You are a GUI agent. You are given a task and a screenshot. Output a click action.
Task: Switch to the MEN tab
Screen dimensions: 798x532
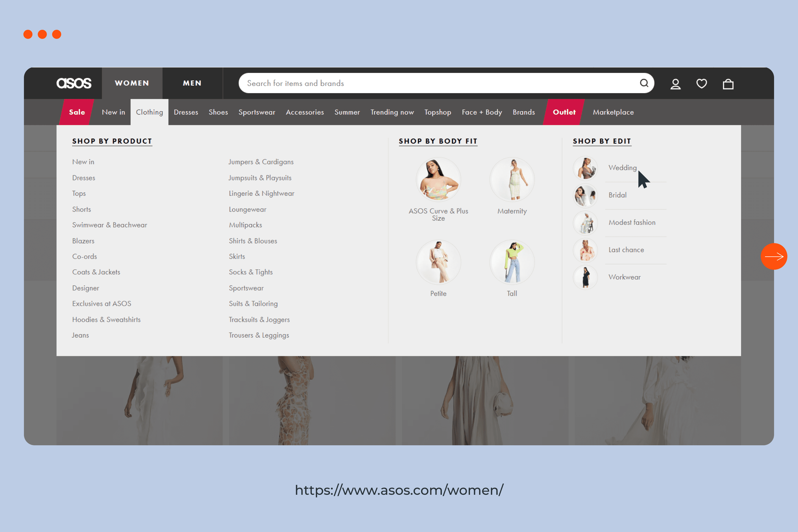pos(192,83)
